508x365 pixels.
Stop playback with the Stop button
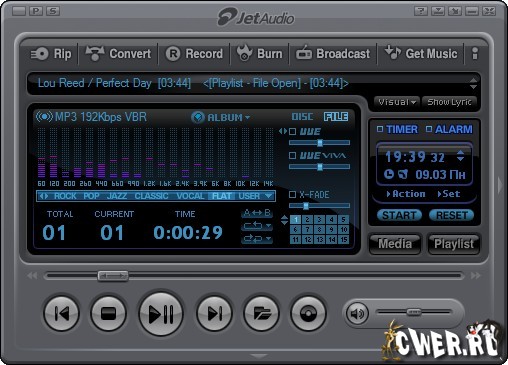point(108,314)
